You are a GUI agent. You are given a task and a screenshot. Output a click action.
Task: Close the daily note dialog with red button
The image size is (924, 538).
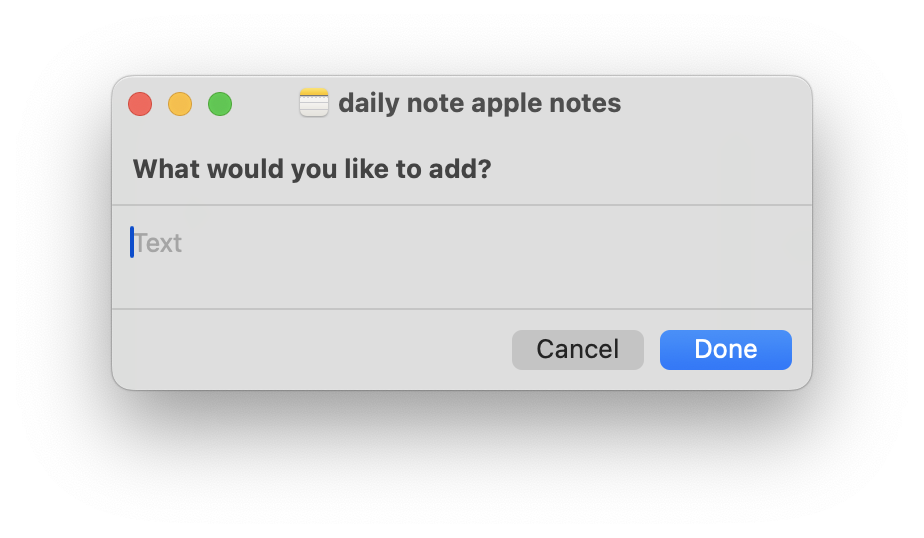click(x=140, y=104)
